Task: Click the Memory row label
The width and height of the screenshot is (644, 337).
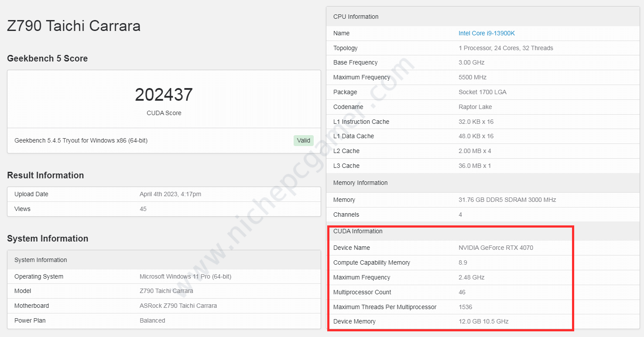Action: (x=344, y=200)
